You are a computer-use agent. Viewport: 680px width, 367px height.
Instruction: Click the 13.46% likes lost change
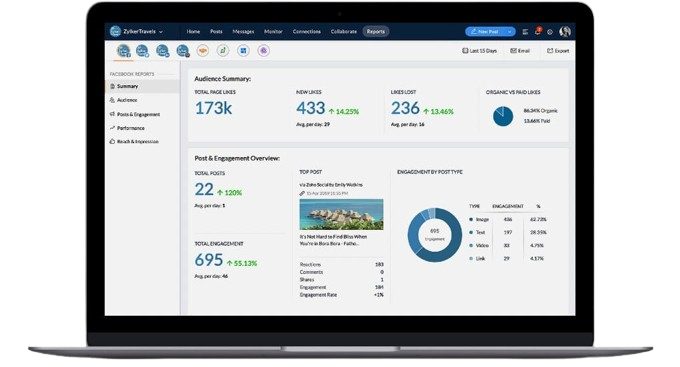point(438,111)
